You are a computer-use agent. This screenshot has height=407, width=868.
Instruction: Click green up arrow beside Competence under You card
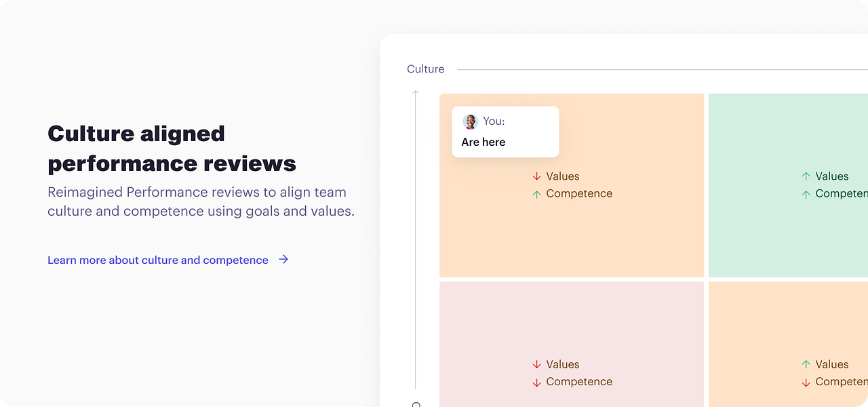pos(536,194)
